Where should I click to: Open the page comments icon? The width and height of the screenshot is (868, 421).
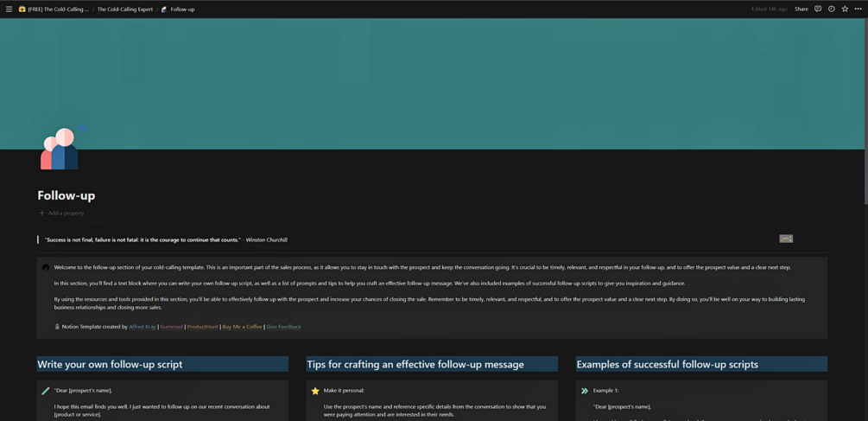tap(818, 9)
